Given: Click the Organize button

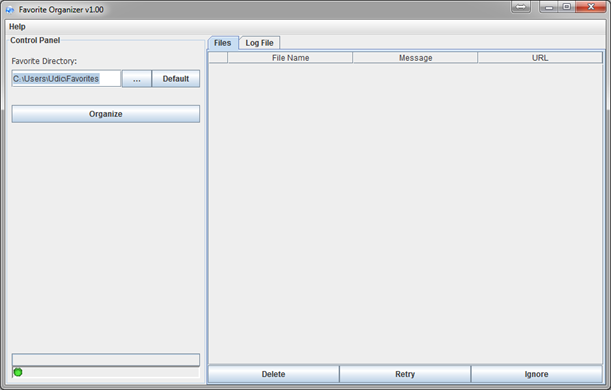Looking at the screenshot, I should tap(106, 114).
